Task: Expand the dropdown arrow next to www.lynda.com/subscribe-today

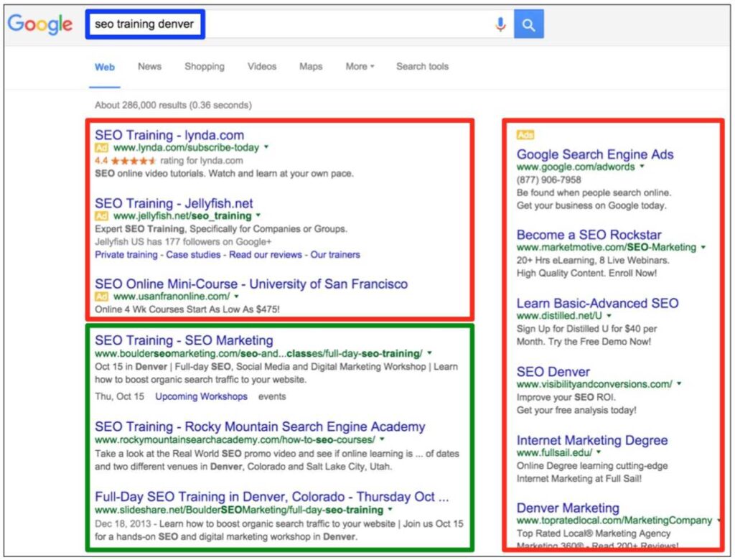Action: pyautogui.click(x=266, y=147)
